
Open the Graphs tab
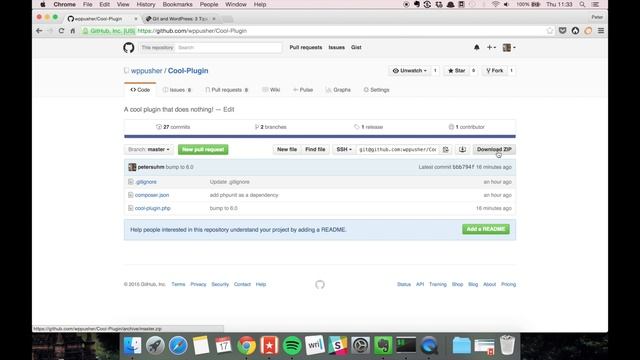coord(338,90)
